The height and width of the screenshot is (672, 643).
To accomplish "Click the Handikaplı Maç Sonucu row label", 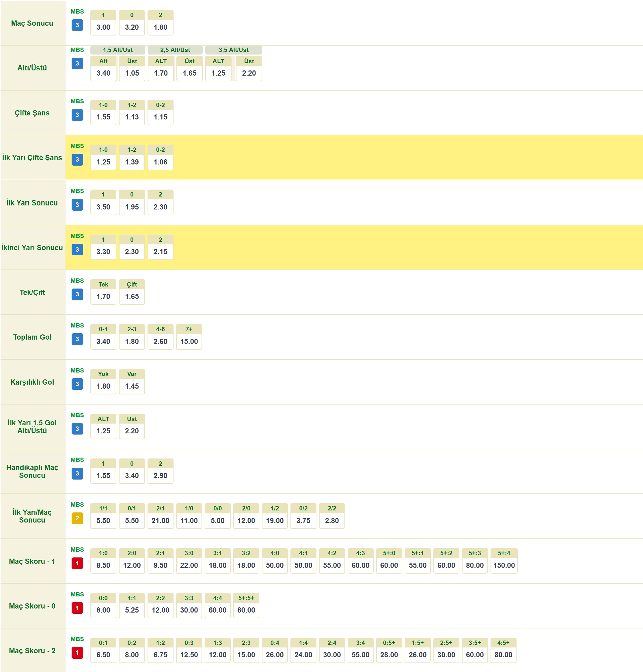I will click(32, 471).
